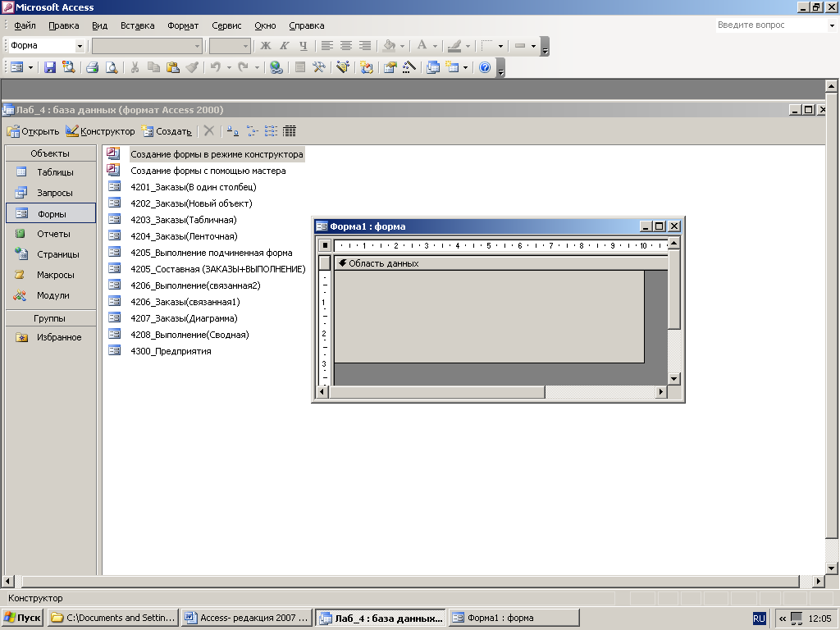Click the Создать button in database window
This screenshot has width=840, height=630.
pyautogui.click(x=167, y=131)
